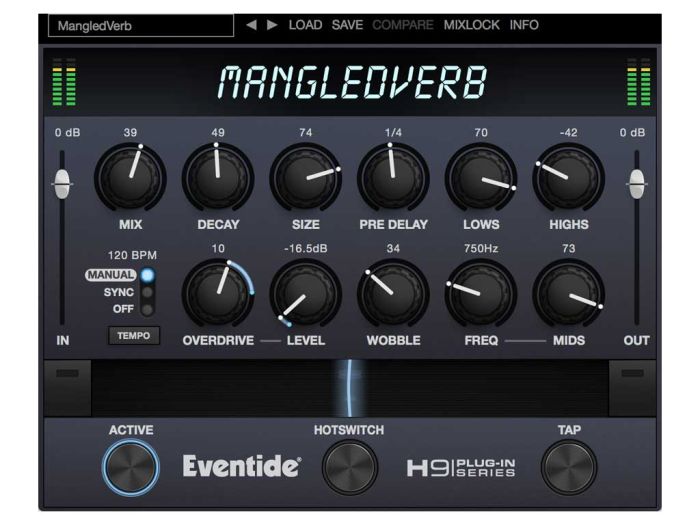Click the right ribbon end button
The image size is (700, 525).
pyautogui.click(x=632, y=388)
